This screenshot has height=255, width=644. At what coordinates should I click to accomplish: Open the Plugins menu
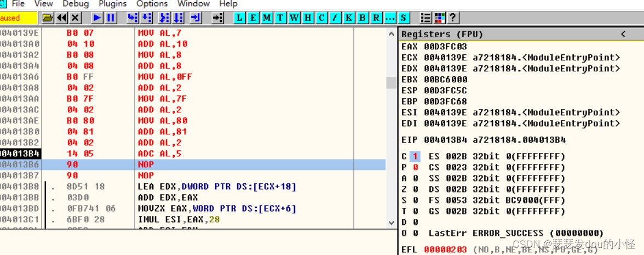pos(113,4)
